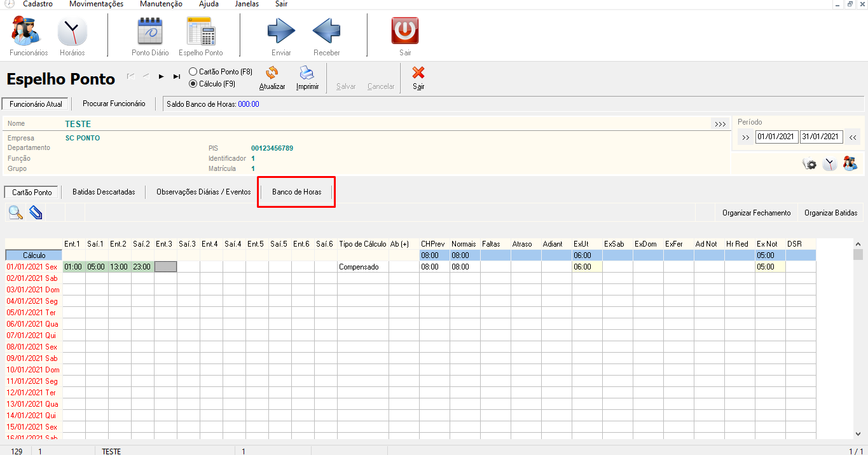
Task: Click the Tipo de Cálculo column header
Action: (363, 244)
